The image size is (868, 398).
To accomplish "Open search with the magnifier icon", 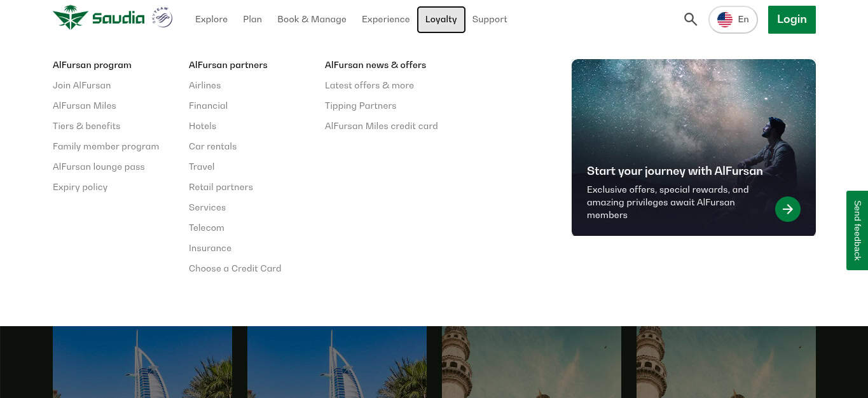I will (x=691, y=19).
